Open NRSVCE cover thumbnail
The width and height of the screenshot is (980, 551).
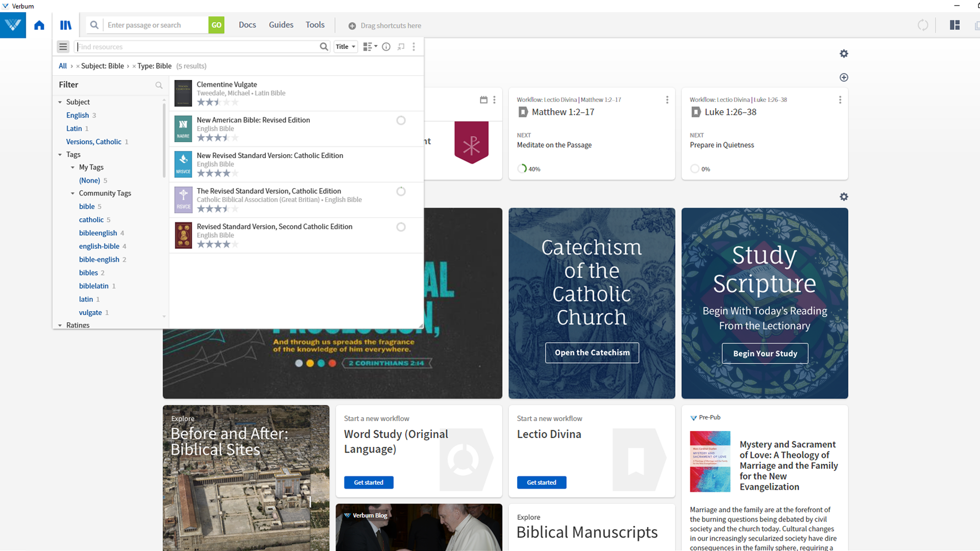pyautogui.click(x=183, y=164)
